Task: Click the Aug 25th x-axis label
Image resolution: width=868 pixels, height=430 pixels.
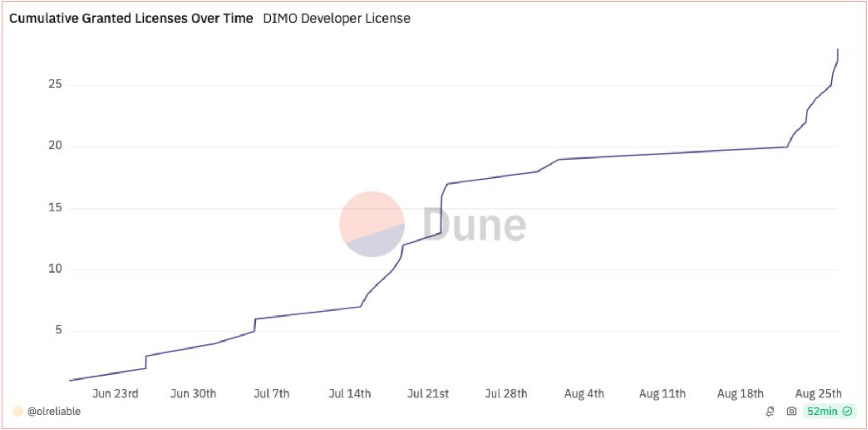Action: pyautogui.click(x=819, y=394)
